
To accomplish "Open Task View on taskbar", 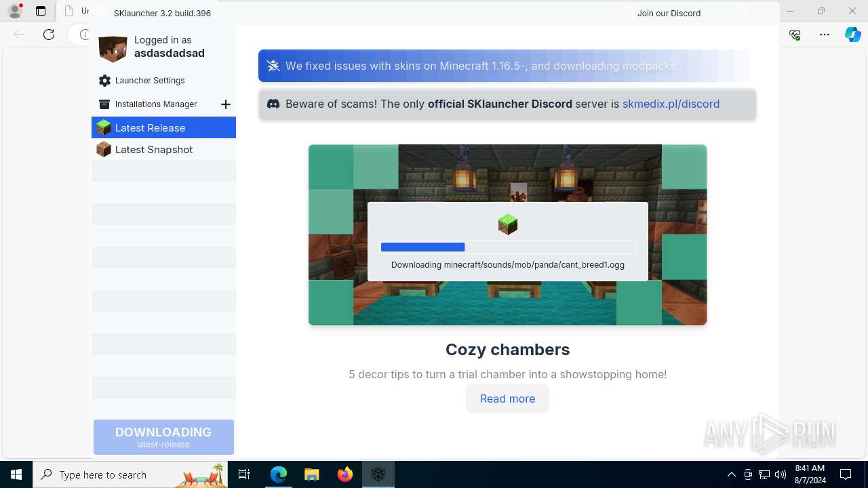I will (244, 475).
